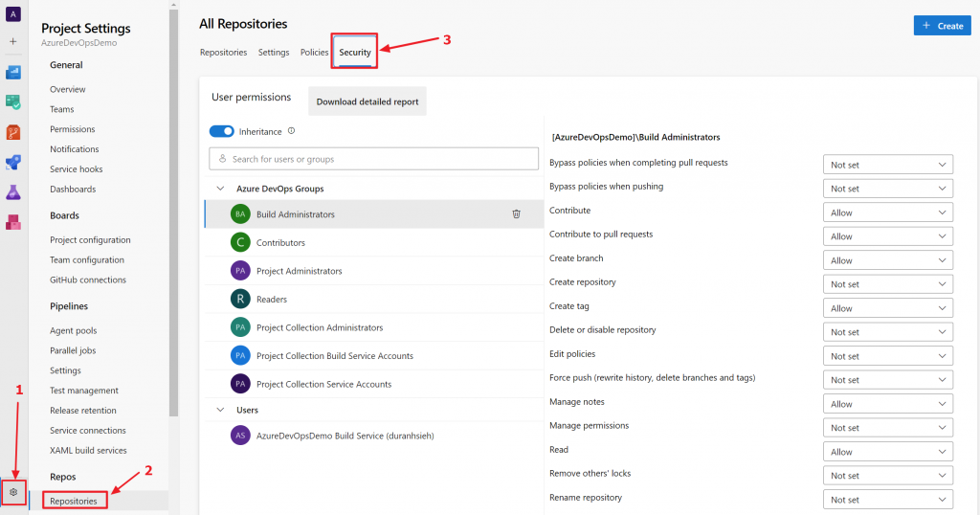Collapse the Users section

click(x=220, y=410)
